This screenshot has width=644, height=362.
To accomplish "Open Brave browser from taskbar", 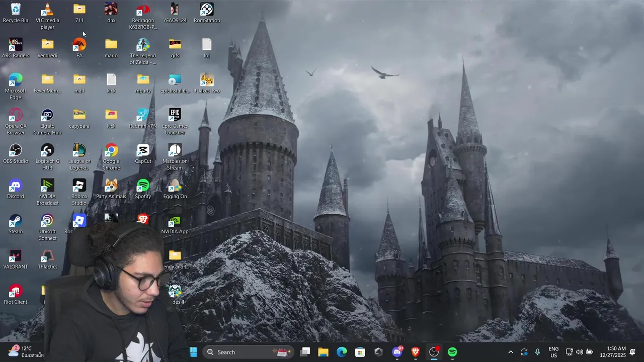I will point(416,352).
